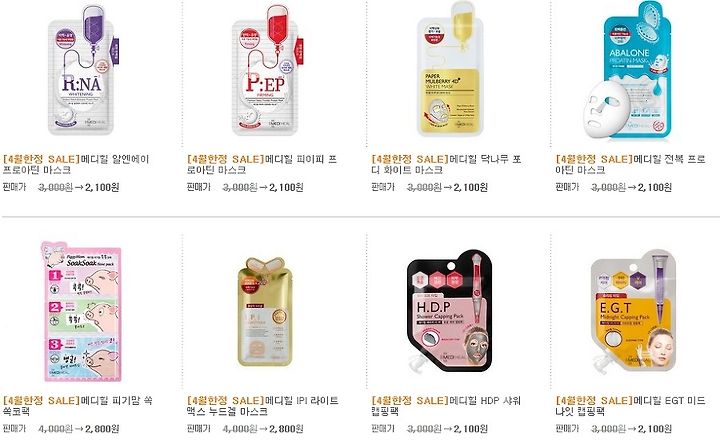Open the pink Piggy Mom SoakSoak pack image
The image size is (720, 448).
(81, 311)
